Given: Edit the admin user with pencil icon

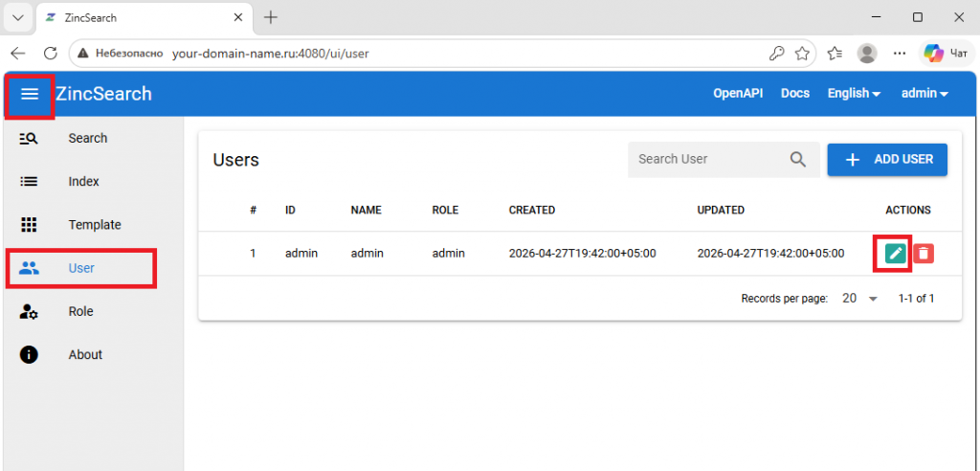Looking at the screenshot, I should click(896, 254).
